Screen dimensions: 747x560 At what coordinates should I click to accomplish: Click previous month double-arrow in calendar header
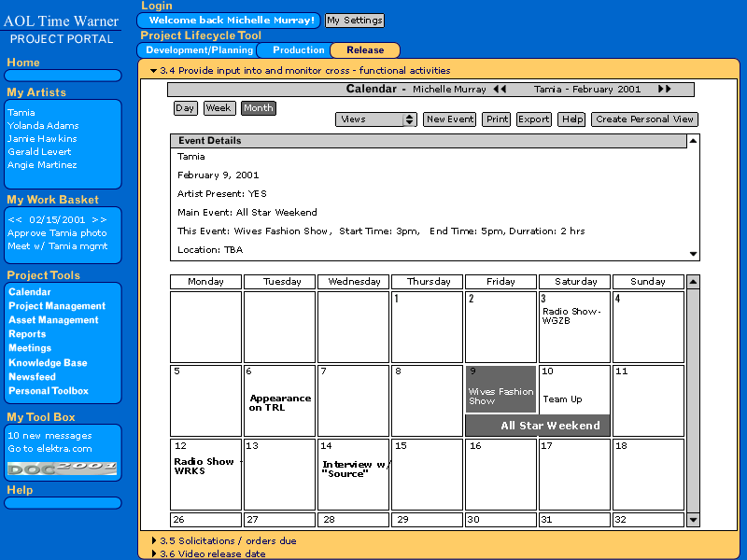tap(500, 90)
